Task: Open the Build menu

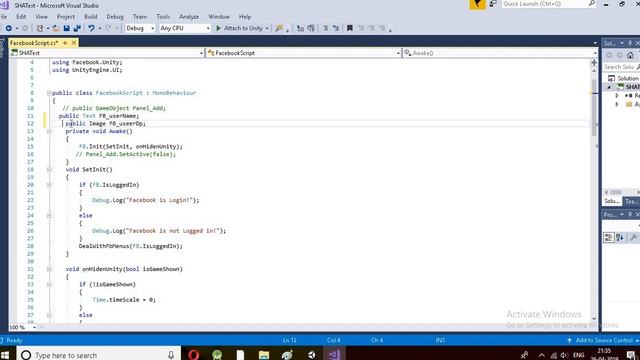Action: coord(91,17)
